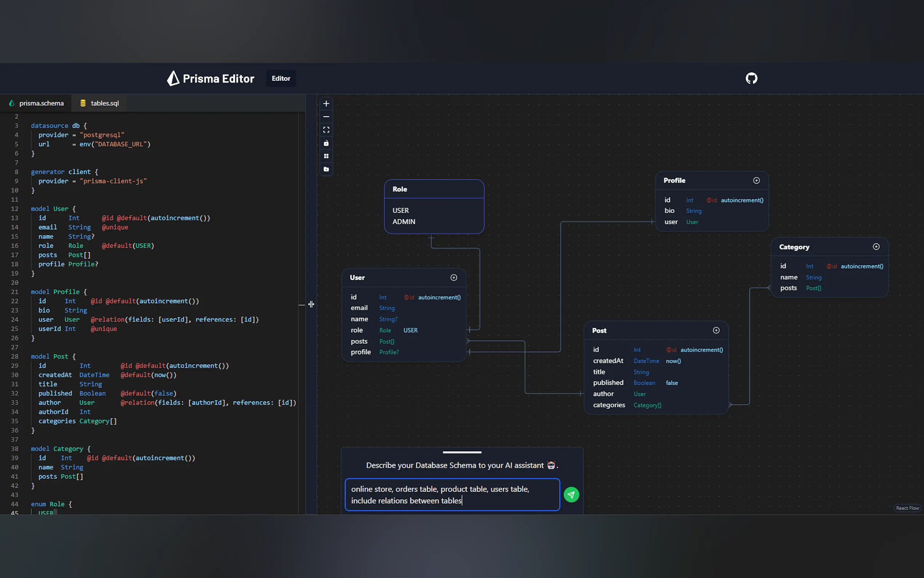Image resolution: width=924 pixels, height=578 pixels.
Task: Zoom out of the diagram canvas
Action: [x=326, y=116]
